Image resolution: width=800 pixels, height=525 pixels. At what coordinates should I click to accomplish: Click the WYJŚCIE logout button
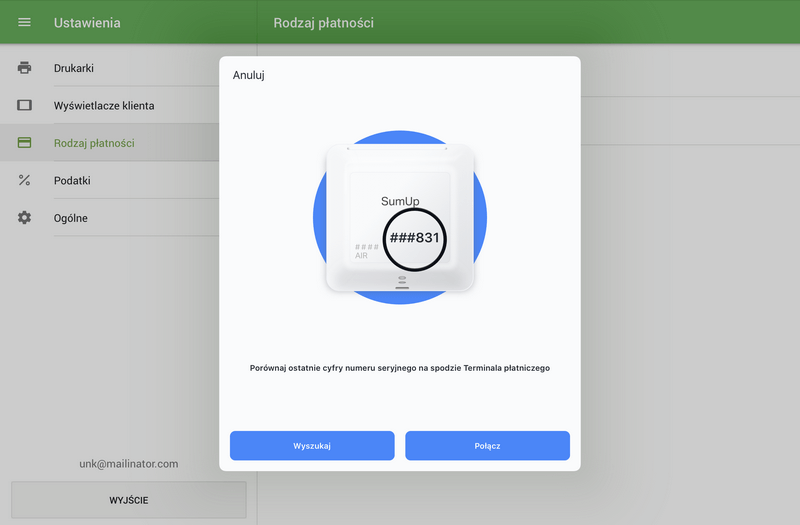point(128,500)
